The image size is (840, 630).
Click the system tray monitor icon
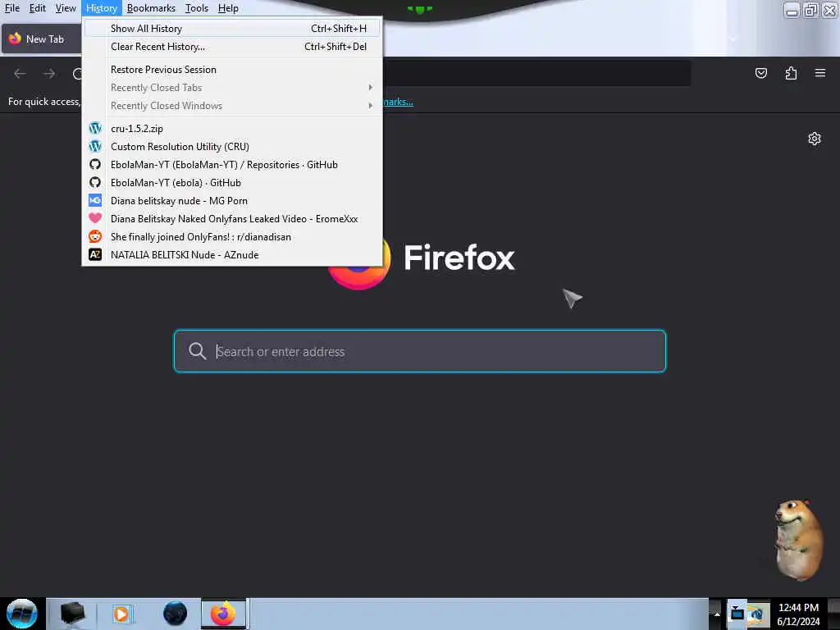coord(737,612)
